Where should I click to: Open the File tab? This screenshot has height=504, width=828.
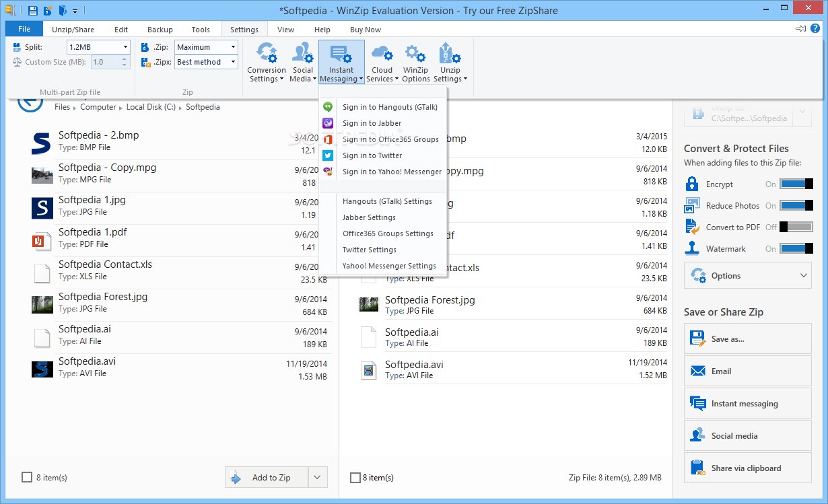24,29
